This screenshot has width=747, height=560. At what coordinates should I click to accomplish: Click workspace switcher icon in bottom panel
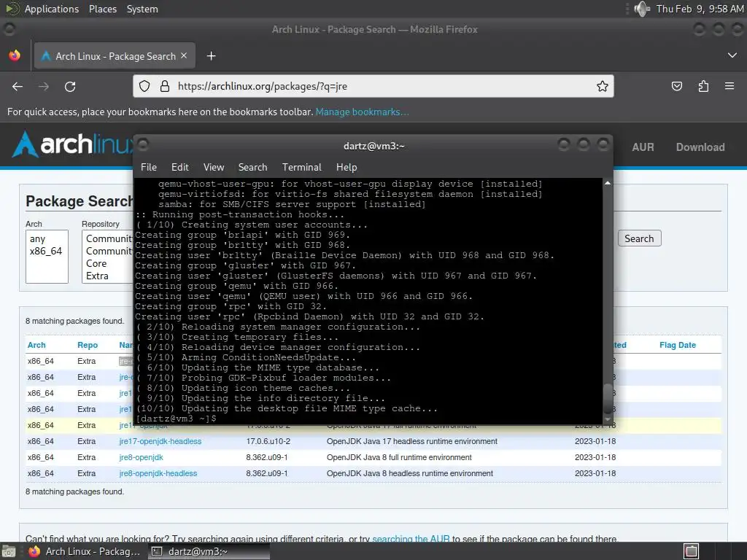(692, 551)
